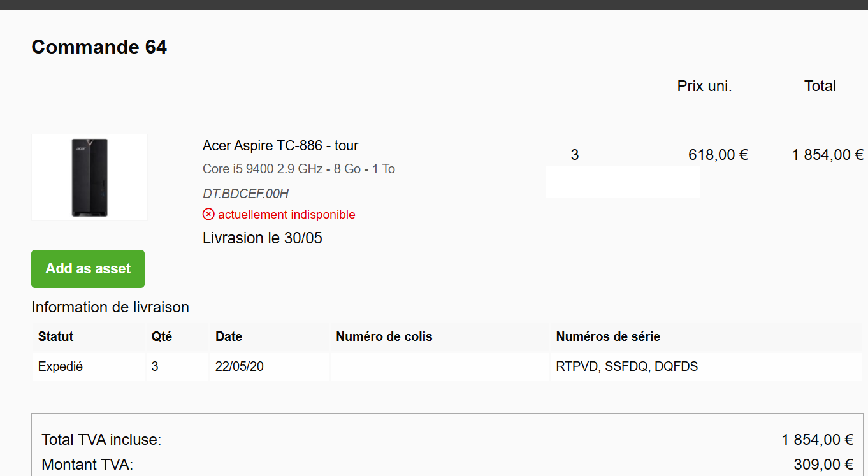Viewport: 868px width, 476px height.
Task: Open the Acer Aspire TC-886 product title
Action: tap(280, 146)
